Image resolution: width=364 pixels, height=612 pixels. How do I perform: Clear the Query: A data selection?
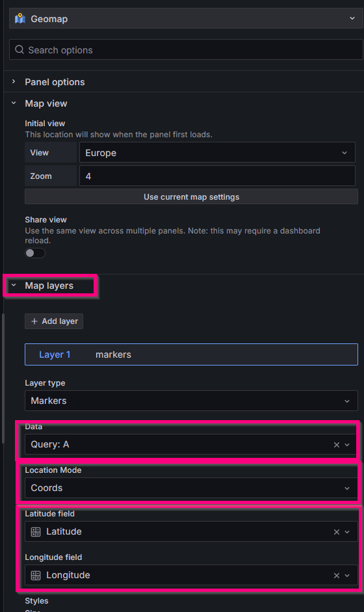pos(336,445)
